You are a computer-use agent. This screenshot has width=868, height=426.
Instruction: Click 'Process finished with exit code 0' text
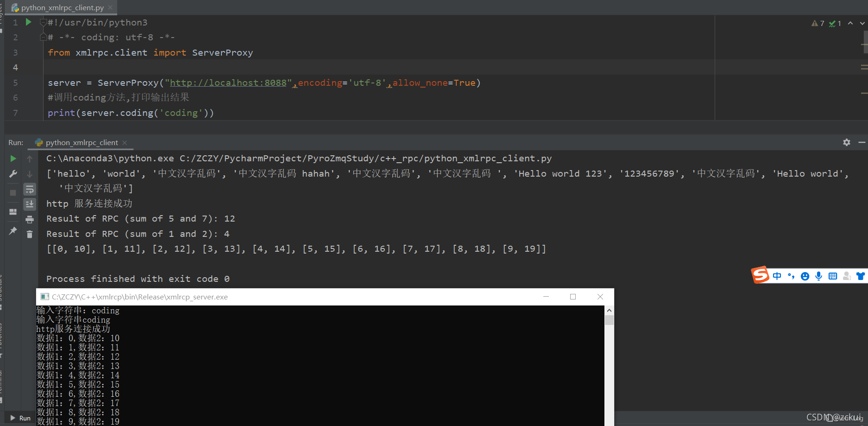pyautogui.click(x=138, y=279)
